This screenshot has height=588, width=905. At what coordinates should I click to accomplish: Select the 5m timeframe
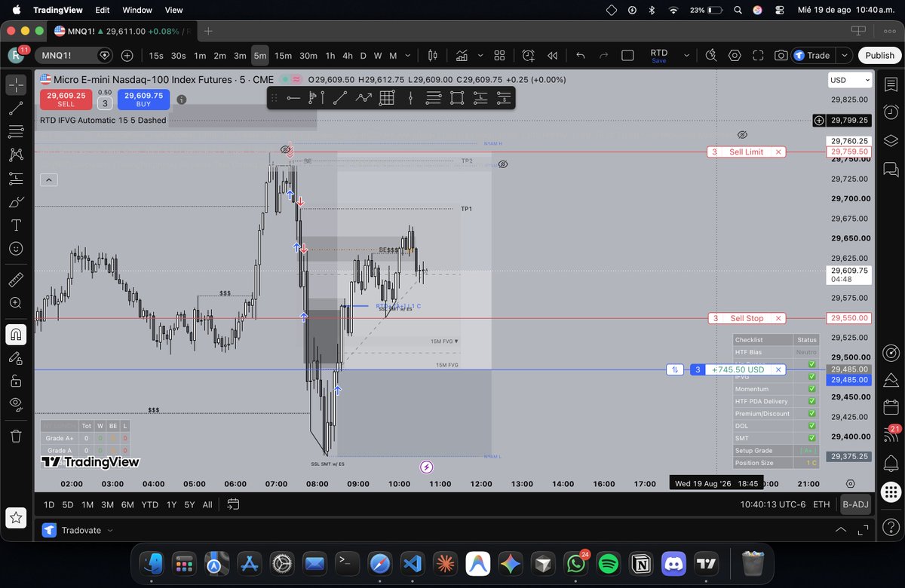tap(259, 55)
